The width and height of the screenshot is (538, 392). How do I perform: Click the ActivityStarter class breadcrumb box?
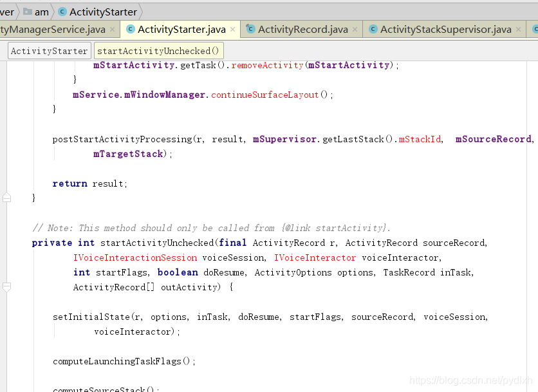50,51
